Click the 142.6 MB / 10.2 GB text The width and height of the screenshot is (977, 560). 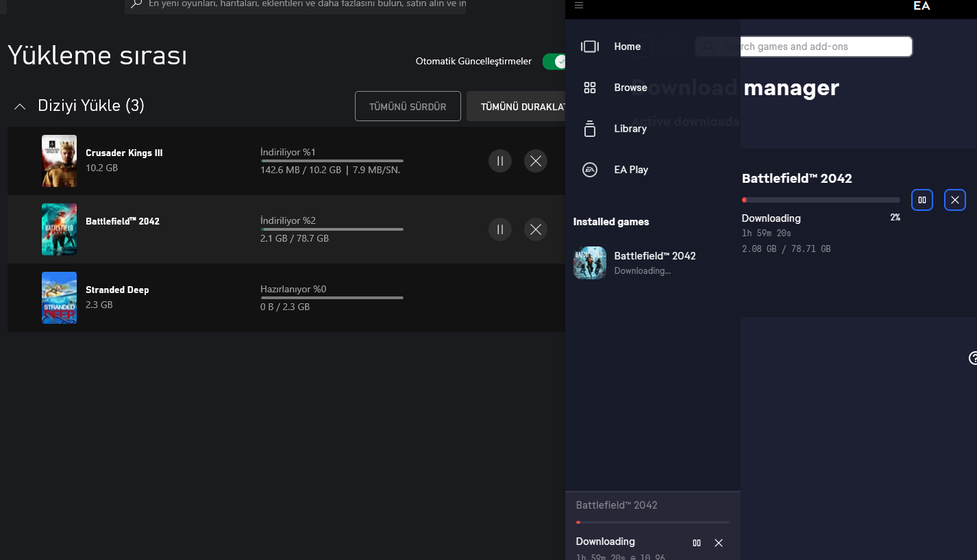click(301, 170)
